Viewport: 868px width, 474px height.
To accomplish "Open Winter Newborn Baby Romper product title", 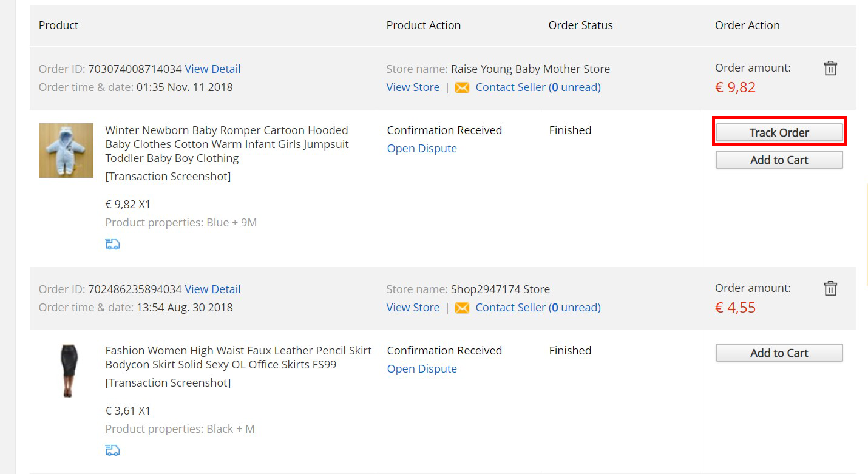I will point(227,144).
